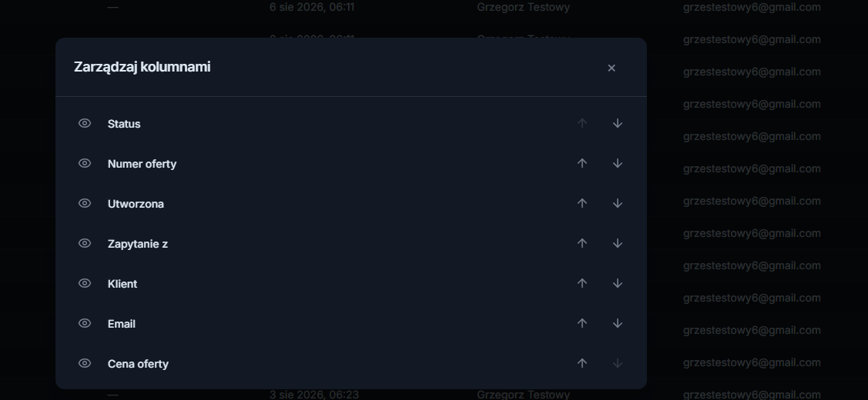Image resolution: width=868 pixels, height=400 pixels.
Task: Move Utworzona column down
Action: (x=618, y=203)
